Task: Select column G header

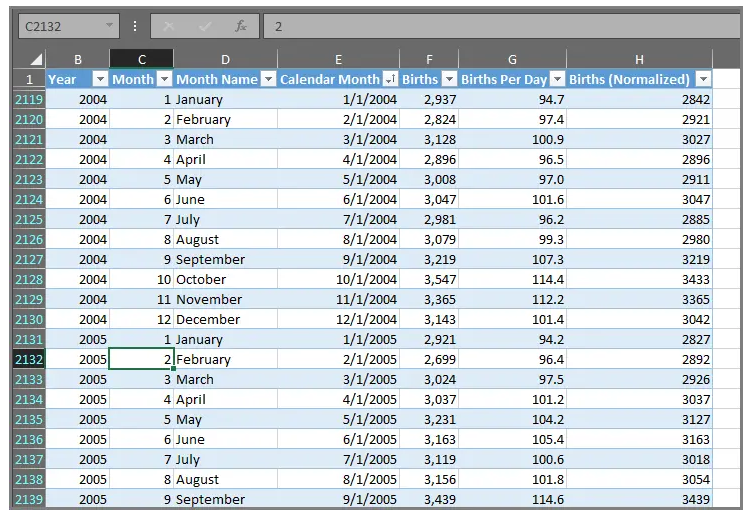Action: click(x=513, y=59)
